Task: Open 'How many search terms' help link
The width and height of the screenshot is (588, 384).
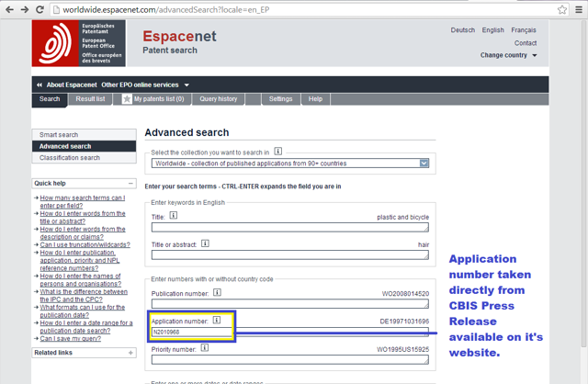Action: pyautogui.click(x=83, y=202)
